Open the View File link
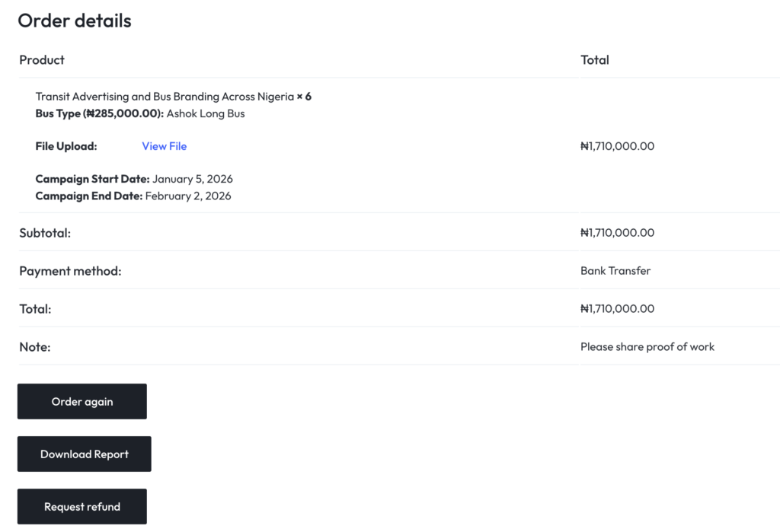 [x=164, y=146]
